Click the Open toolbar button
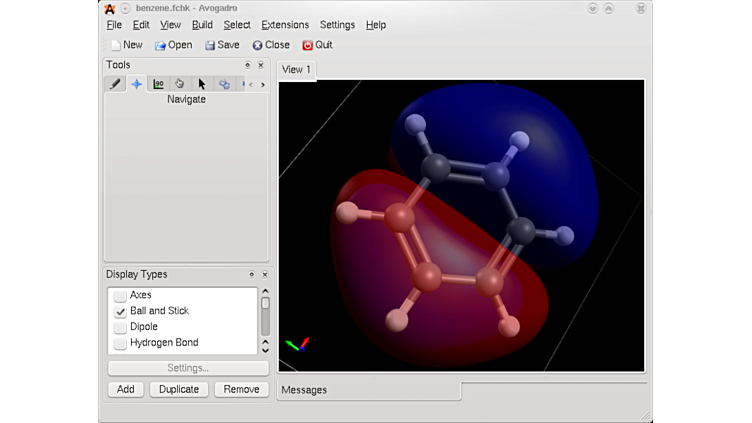The image size is (752, 423). pos(173,45)
